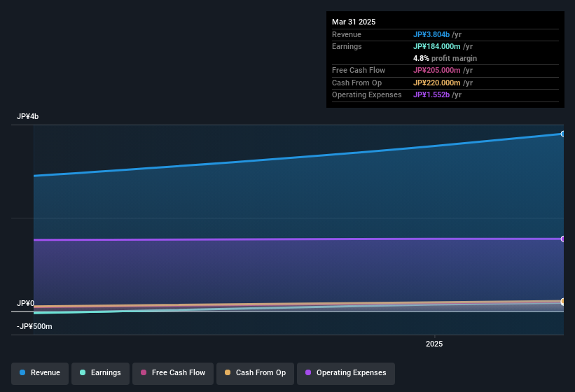Click the 4.8% profit margin text
The height and width of the screenshot is (392, 575).
click(445, 58)
